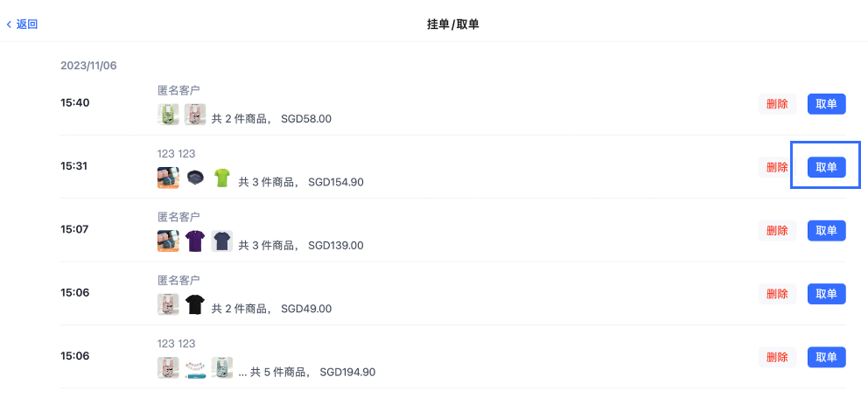Delete the SGD194.90 five-item order

click(777, 358)
